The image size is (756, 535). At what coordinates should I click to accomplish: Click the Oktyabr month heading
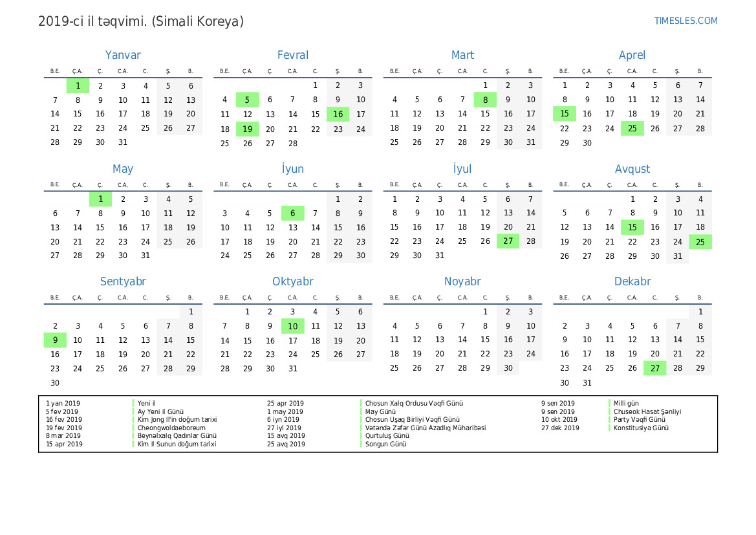(293, 281)
